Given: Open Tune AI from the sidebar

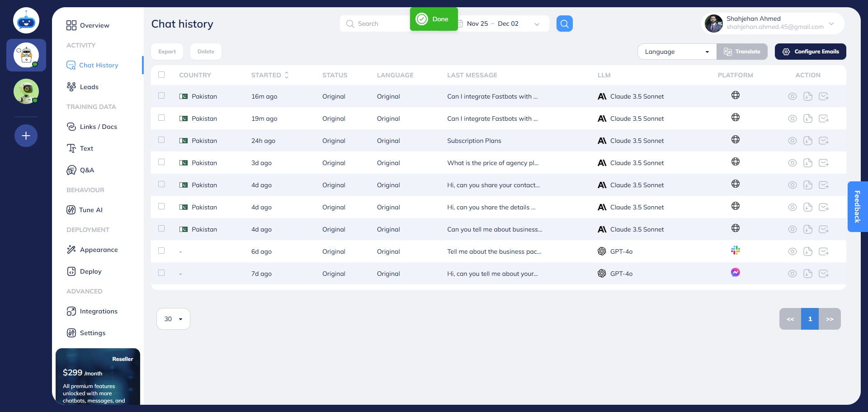Looking at the screenshot, I should point(90,210).
